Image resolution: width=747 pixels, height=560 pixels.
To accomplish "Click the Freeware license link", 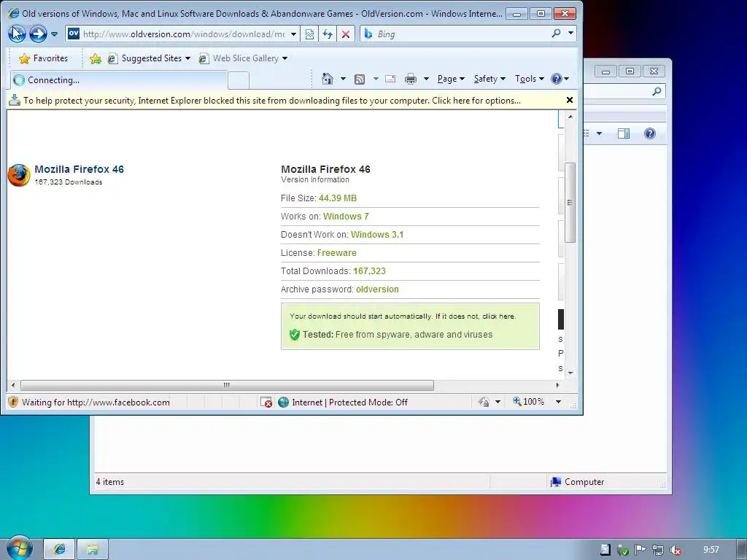I will pyautogui.click(x=337, y=253).
